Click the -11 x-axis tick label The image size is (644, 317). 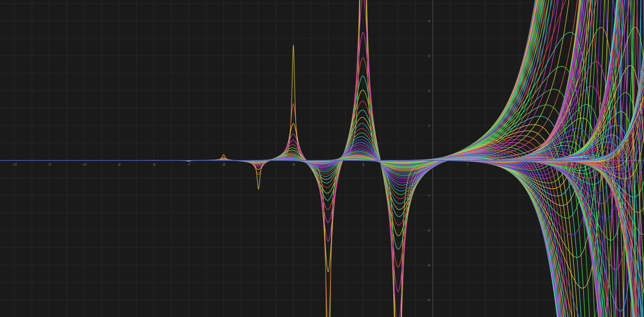point(49,165)
